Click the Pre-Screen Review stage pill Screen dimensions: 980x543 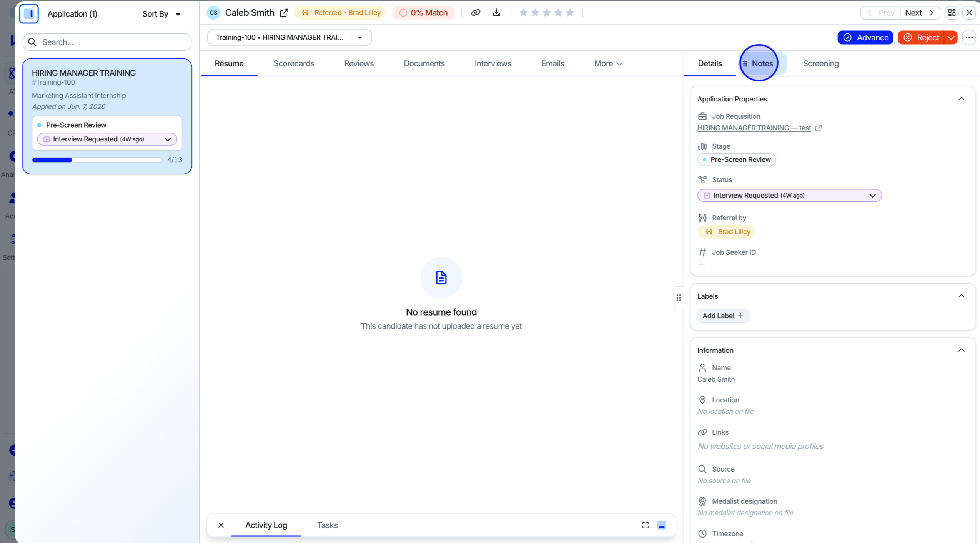[736, 159]
